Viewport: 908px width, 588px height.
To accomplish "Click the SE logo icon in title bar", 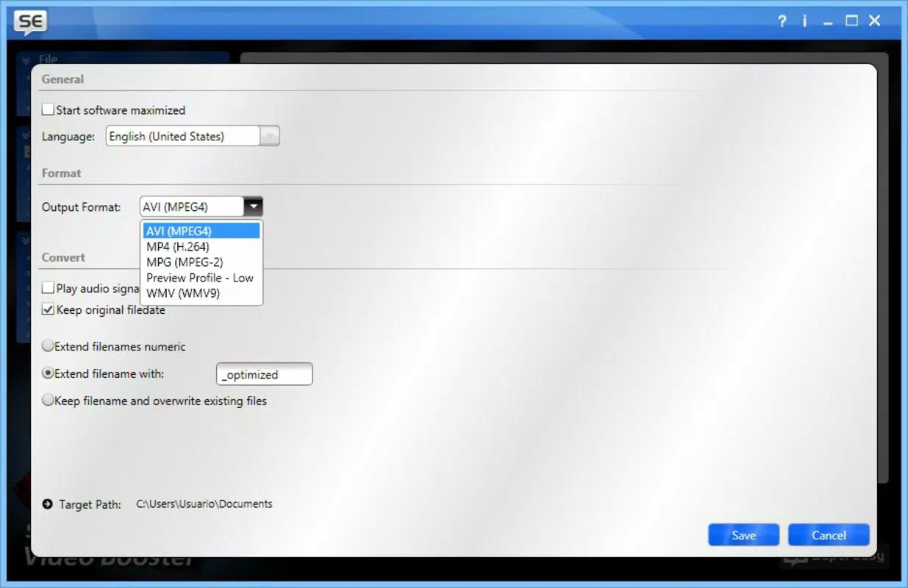I will click(x=31, y=22).
